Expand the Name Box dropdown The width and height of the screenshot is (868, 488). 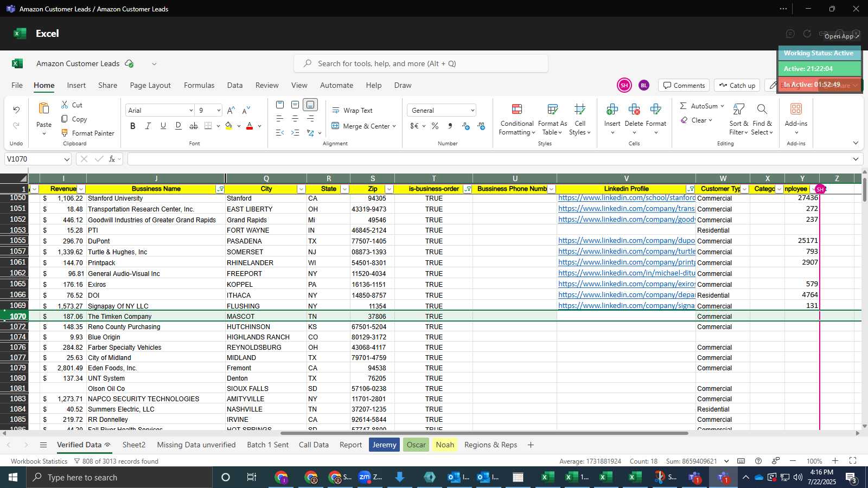67,159
